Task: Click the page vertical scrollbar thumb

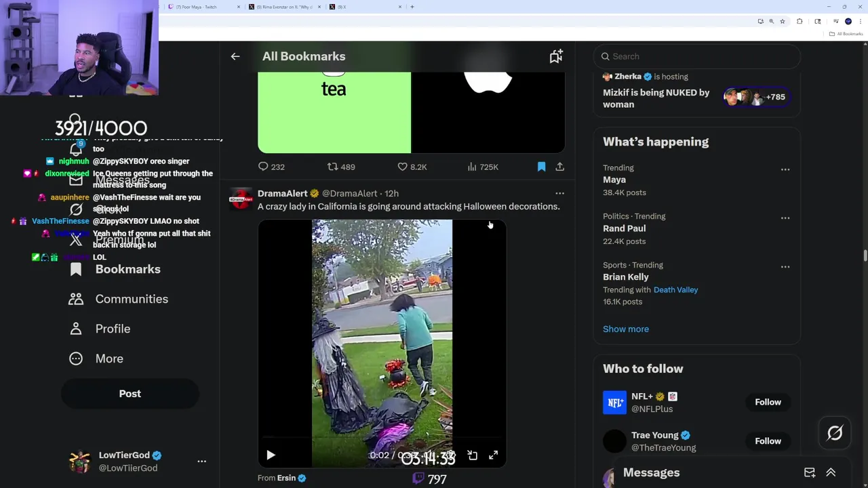Action: (865, 256)
